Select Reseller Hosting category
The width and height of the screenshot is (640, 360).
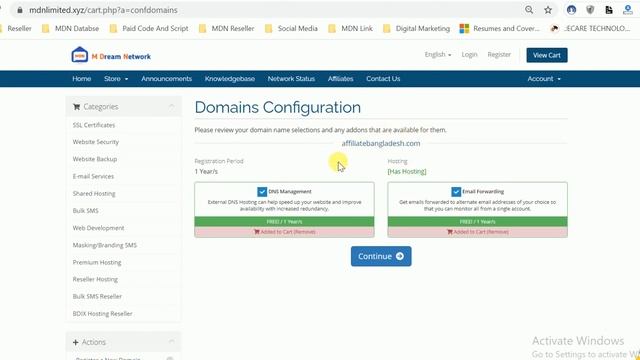tap(95, 279)
